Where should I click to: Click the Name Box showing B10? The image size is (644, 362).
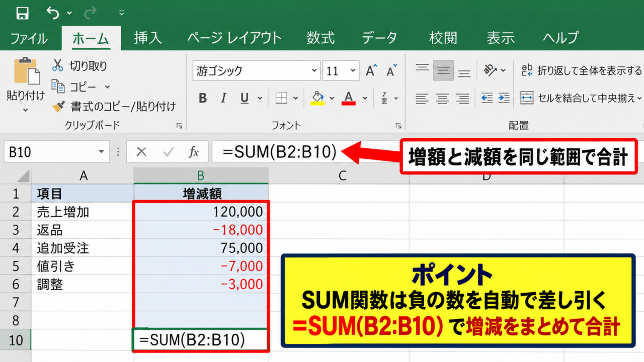tap(49, 152)
